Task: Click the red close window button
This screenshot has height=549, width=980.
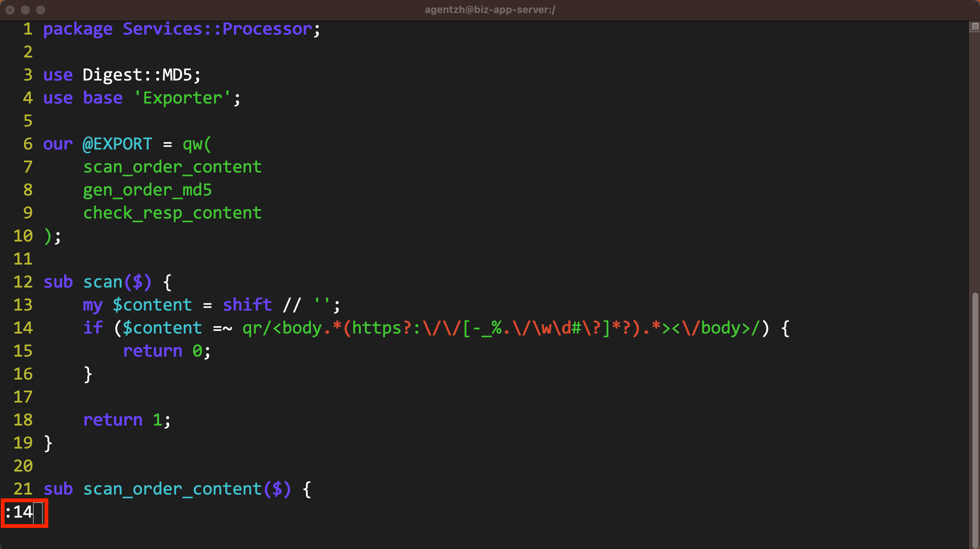Action: [x=10, y=10]
